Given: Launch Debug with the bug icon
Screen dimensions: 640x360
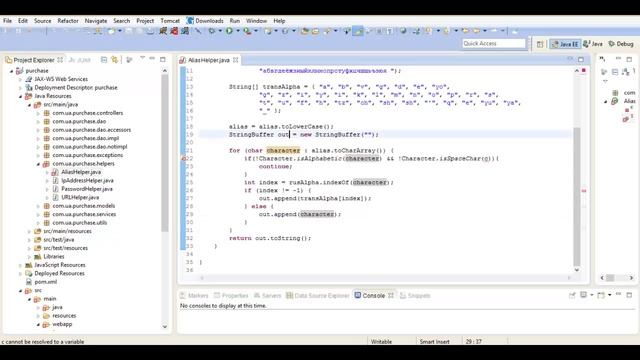Looking at the screenshot, I should 212,31.
